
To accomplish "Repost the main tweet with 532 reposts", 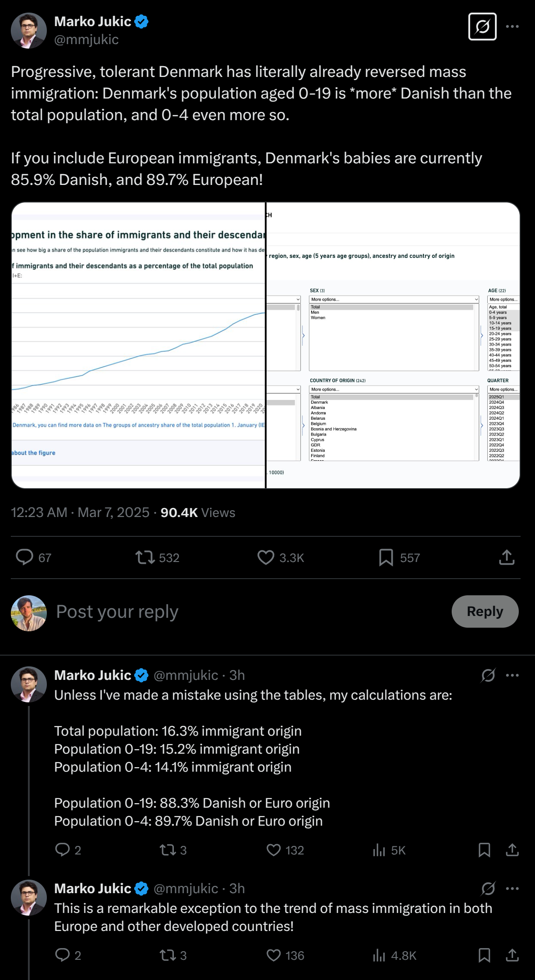I will tap(145, 557).
